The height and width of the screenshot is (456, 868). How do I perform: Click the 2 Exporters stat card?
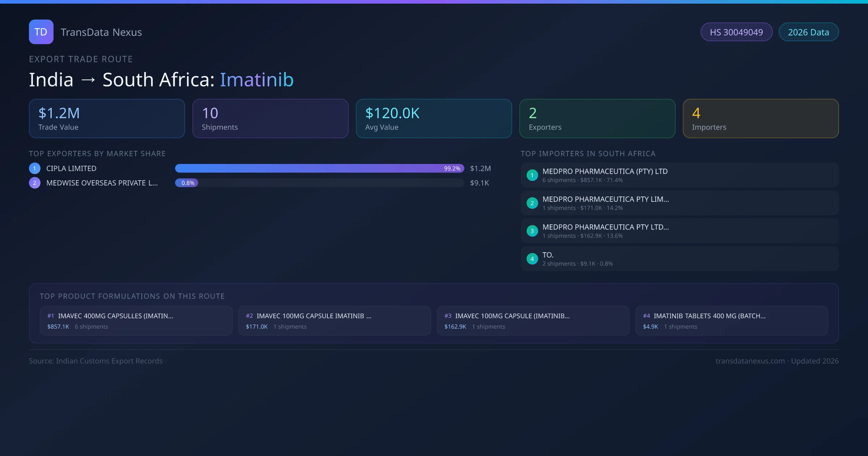pyautogui.click(x=597, y=119)
